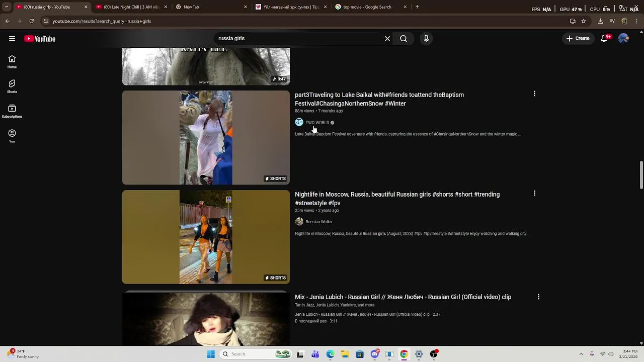Open YouTube notifications bell

(x=605, y=39)
